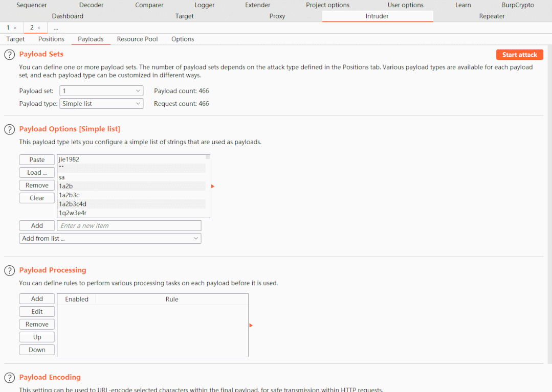The height and width of the screenshot is (392, 552).
Task: Click Up to move processing rule
Action: [37, 337]
